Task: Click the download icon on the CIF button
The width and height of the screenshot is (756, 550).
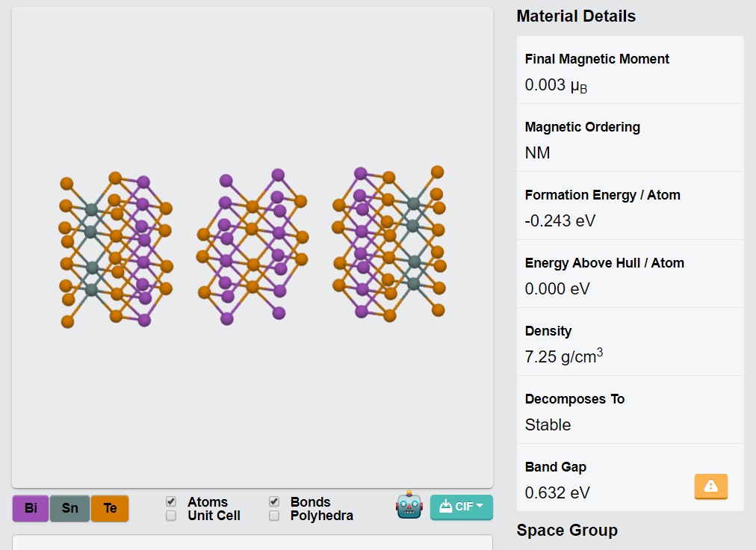Action: (x=445, y=506)
